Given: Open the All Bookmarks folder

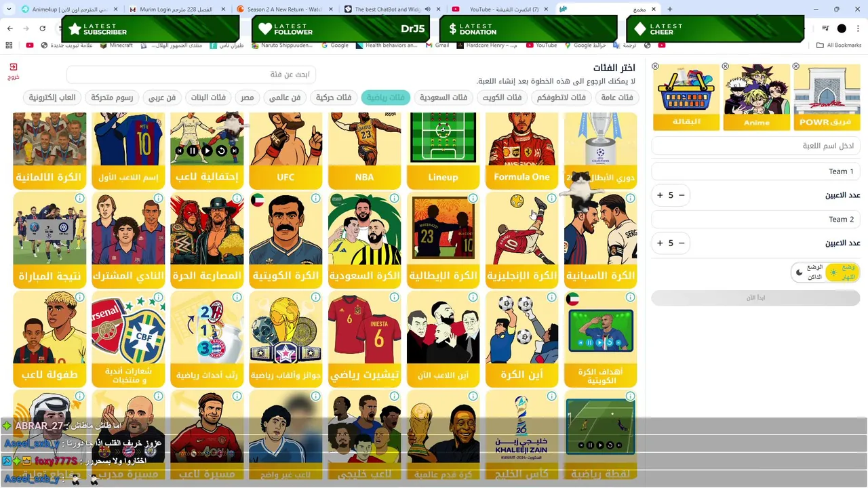Looking at the screenshot, I should [x=839, y=45].
